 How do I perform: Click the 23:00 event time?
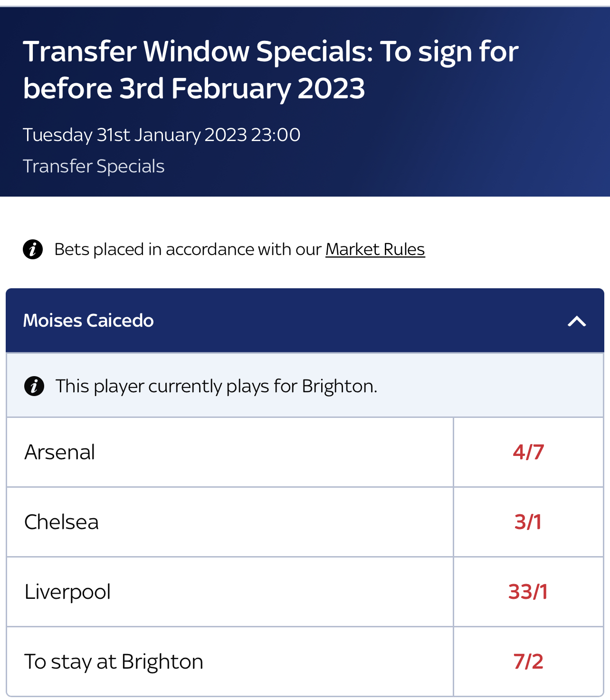click(x=276, y=135)
